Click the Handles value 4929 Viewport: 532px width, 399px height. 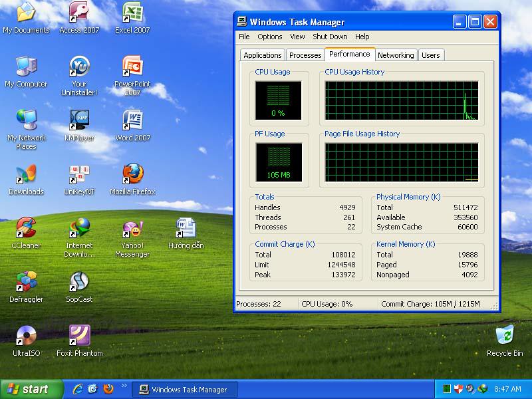pos(347,207)
